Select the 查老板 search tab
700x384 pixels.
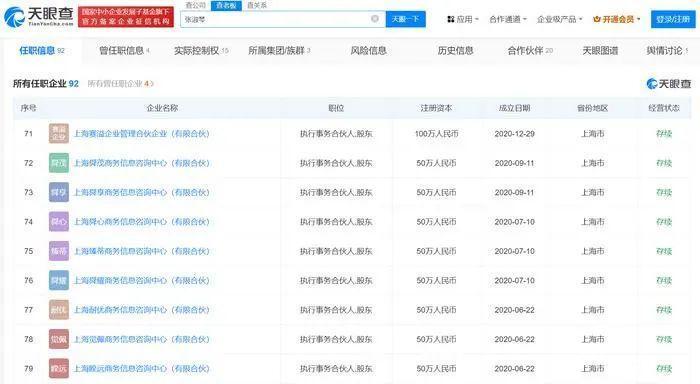point(226,5)
